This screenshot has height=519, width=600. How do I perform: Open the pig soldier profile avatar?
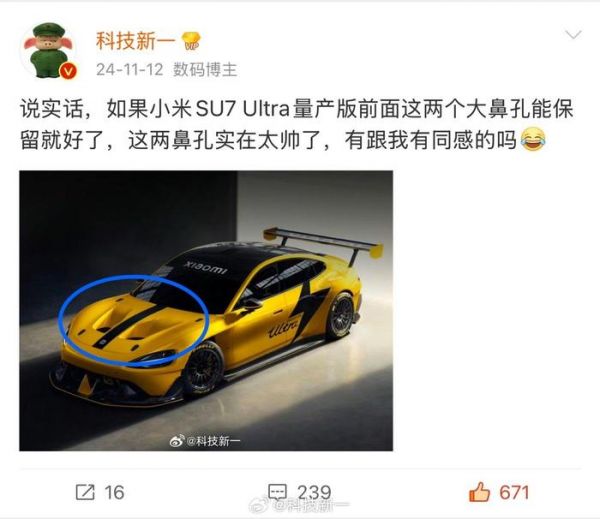[48, 50]
